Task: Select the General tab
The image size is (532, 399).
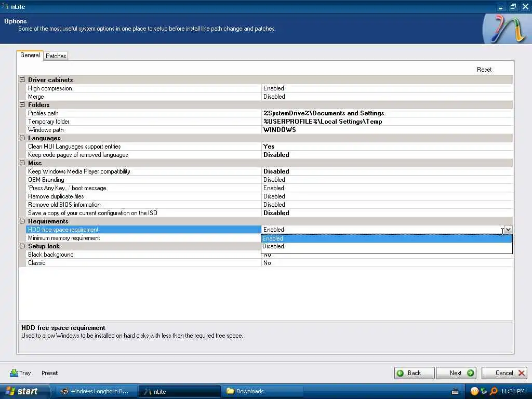Action: 30,55
